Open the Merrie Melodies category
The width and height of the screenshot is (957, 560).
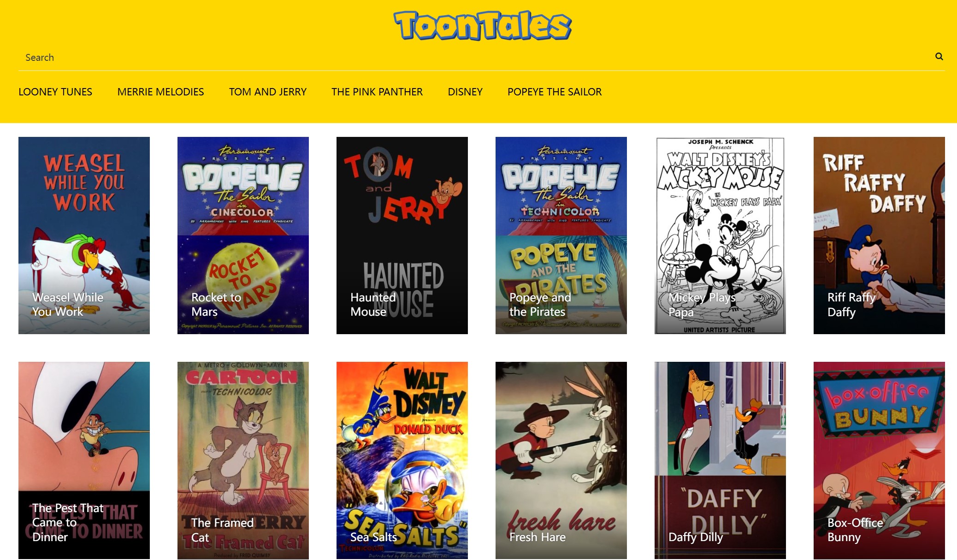click(x=160, y=92)
